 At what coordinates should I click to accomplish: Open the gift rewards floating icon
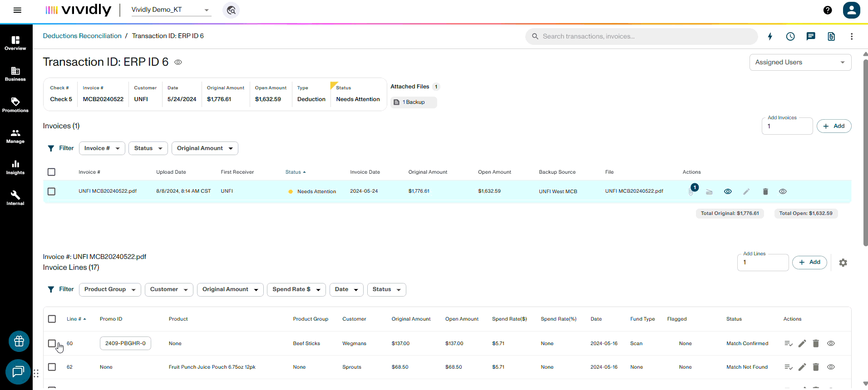pos(19,341)
